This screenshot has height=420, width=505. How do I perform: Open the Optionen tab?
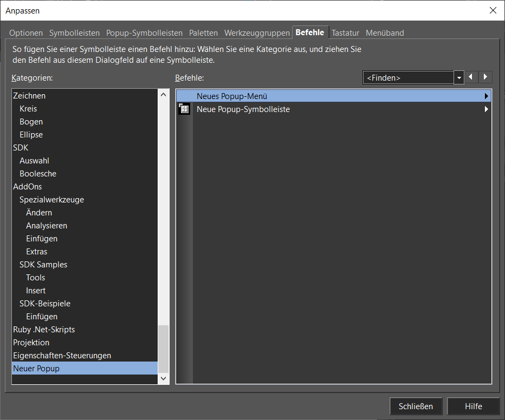(x=26, y=33)
